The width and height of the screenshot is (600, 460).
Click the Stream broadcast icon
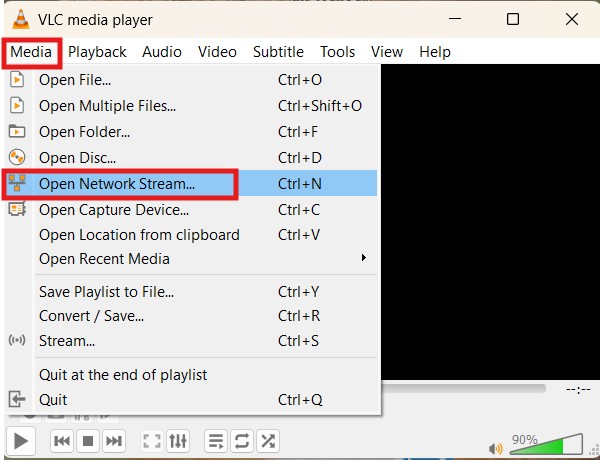tap(17, 340)
